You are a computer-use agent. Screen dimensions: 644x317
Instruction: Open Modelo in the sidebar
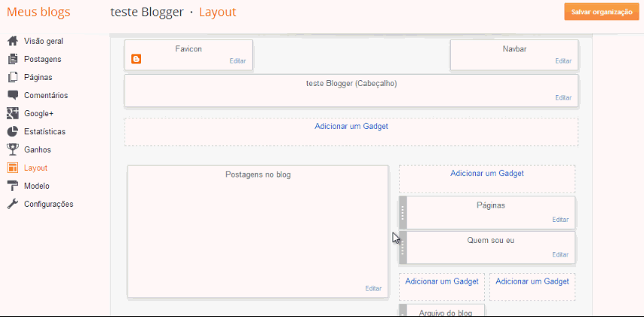click(36, 186)
